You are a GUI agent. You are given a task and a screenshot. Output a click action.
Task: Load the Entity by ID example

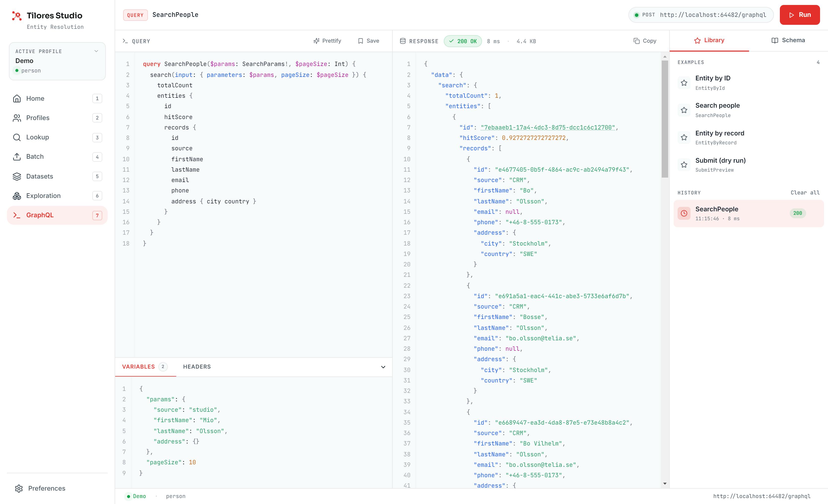pyautogui.click(x=749, y=83)
